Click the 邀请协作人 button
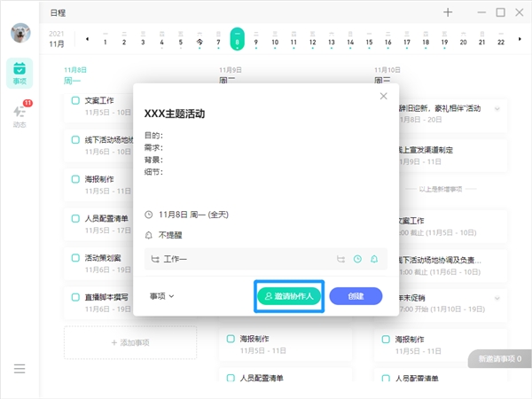Viewport: 532px width, 399px height. pyautogui.click(x=289, y=296)
